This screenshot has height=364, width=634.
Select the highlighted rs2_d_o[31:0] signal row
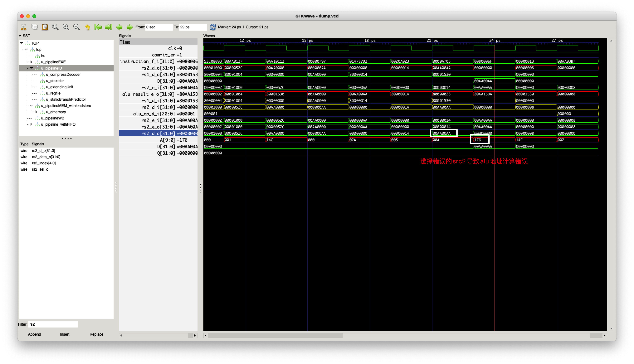pos(158,133)
